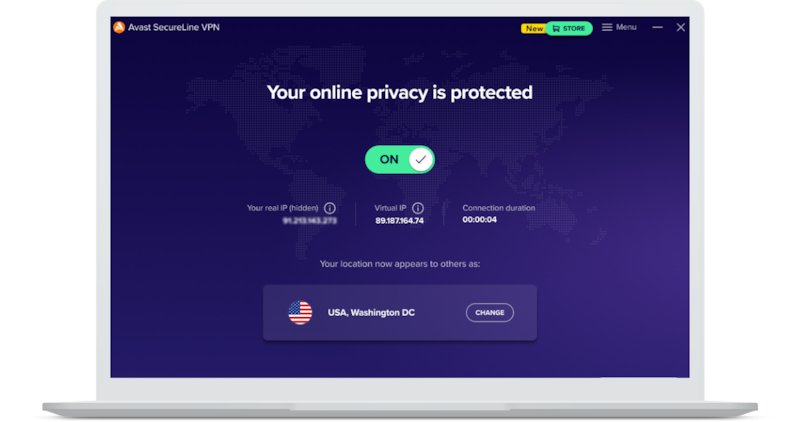Minimize the SecureLine VPN window
800x422 pixels.
pos(657,27)
